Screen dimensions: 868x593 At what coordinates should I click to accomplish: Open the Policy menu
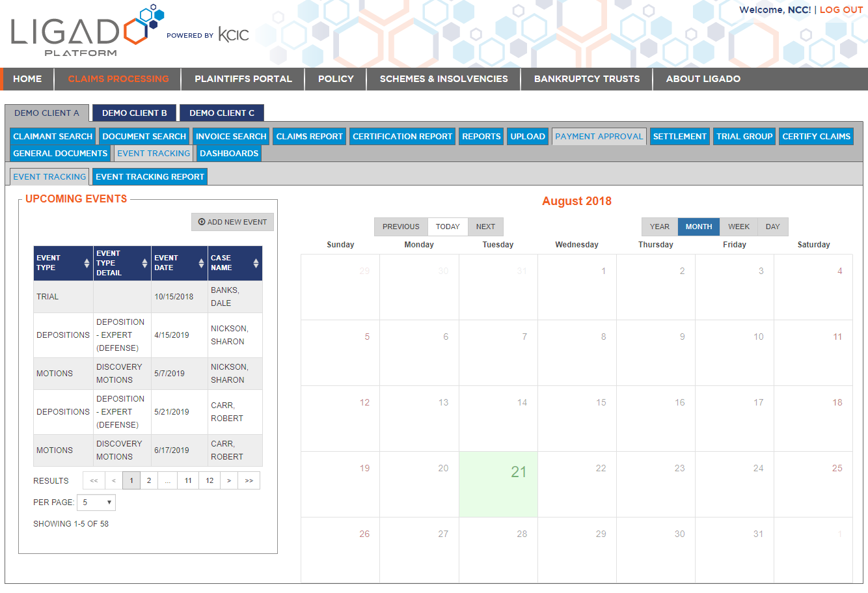coord(336,79)
